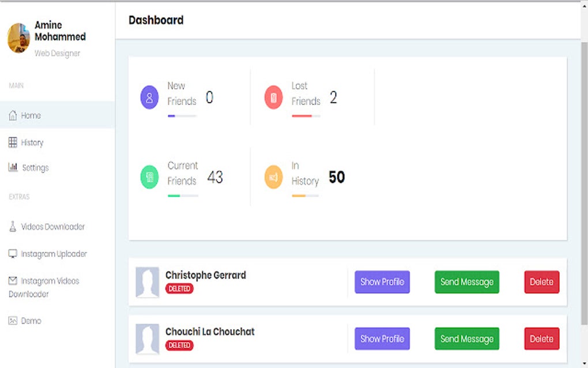Screen dimensions: 588x368
Task: Click the page vertical scrollbar
Action: (584, 184)
